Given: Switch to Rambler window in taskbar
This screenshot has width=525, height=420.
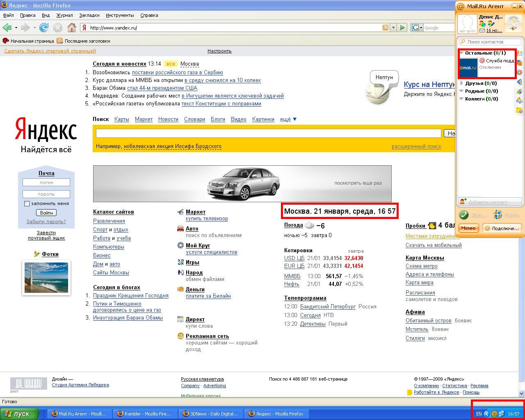Looking at the screenshot, I should point(144,414).
